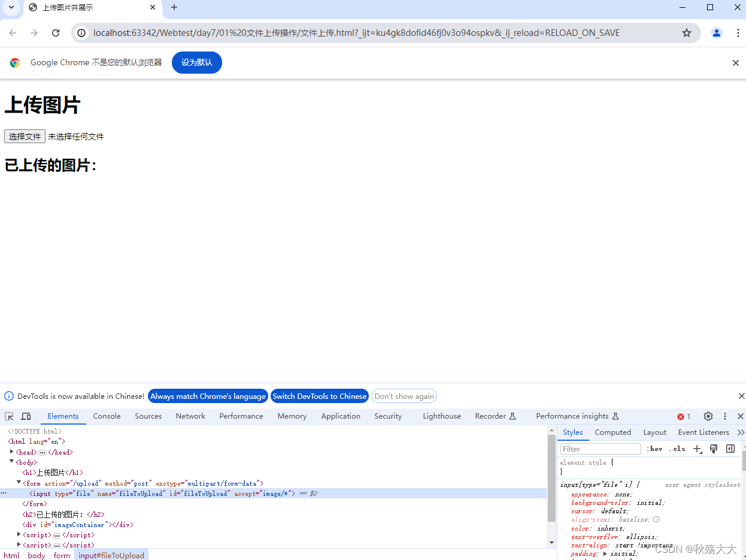
Task: Toggle the .cls element classes panel
Action: click(x=678, y=449)
